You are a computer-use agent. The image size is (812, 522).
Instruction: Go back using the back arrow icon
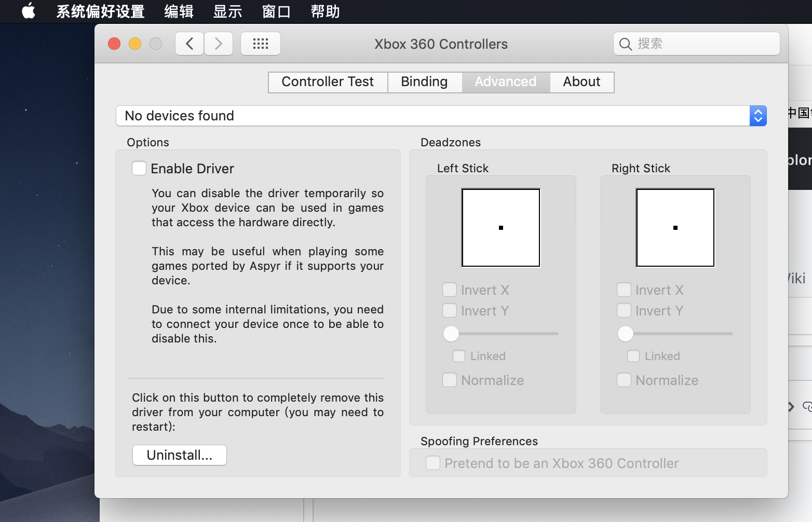click(x=189, y=44)
